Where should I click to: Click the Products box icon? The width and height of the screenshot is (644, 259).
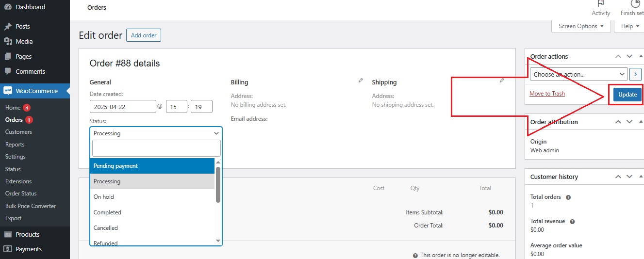point(8,234)
